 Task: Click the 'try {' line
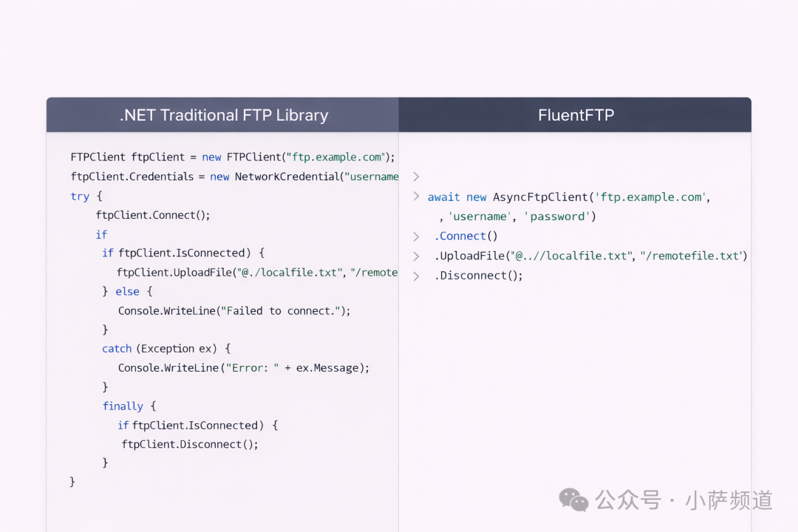tap(86, 197)
